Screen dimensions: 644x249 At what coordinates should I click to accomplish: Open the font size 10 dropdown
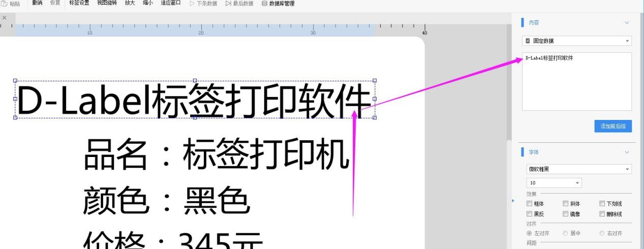click(x=554, y=183)
